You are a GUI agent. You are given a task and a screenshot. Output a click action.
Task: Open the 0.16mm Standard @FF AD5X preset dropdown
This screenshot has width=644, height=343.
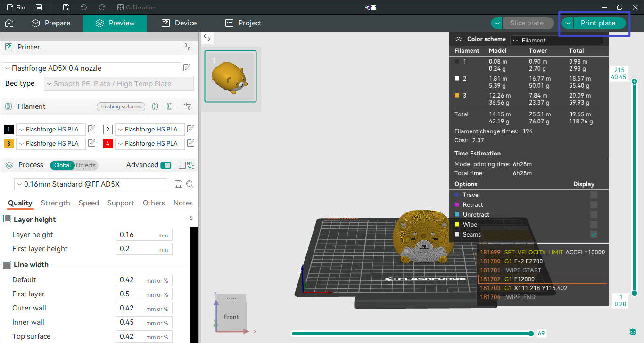[91, 184]
